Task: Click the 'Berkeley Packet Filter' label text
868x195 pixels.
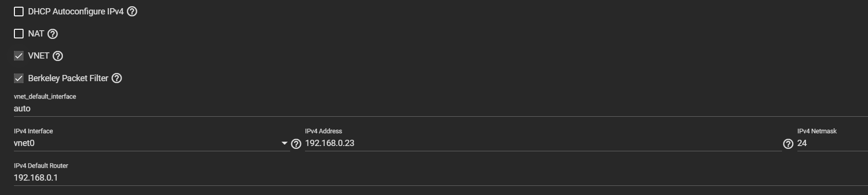Action: click(68, 78)
